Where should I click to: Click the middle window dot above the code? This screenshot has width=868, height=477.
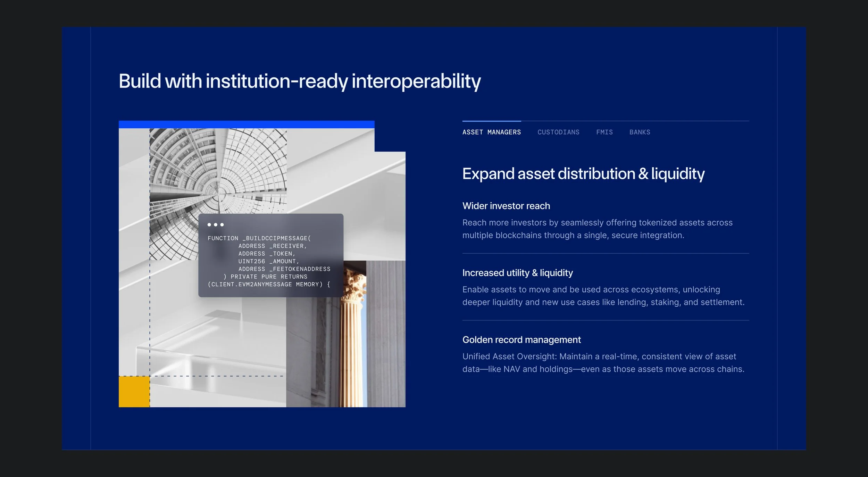215,225
